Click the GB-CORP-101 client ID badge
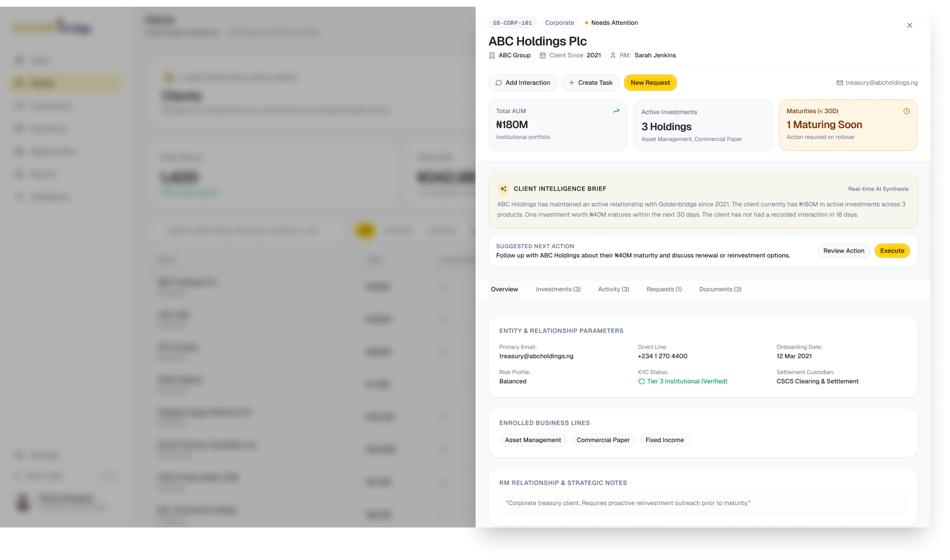 click(x=512, y=23)
